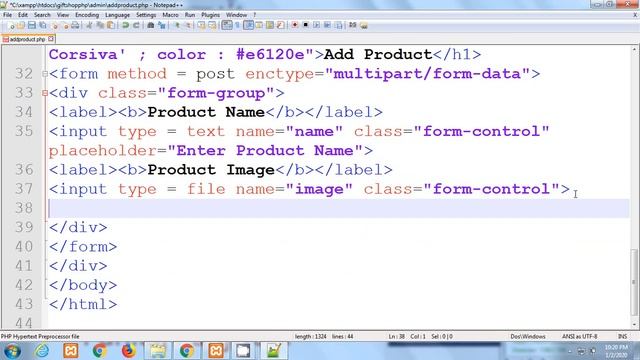Open the File menu
Viewport: 640px width, 360px height.
[x=7, y=15]
